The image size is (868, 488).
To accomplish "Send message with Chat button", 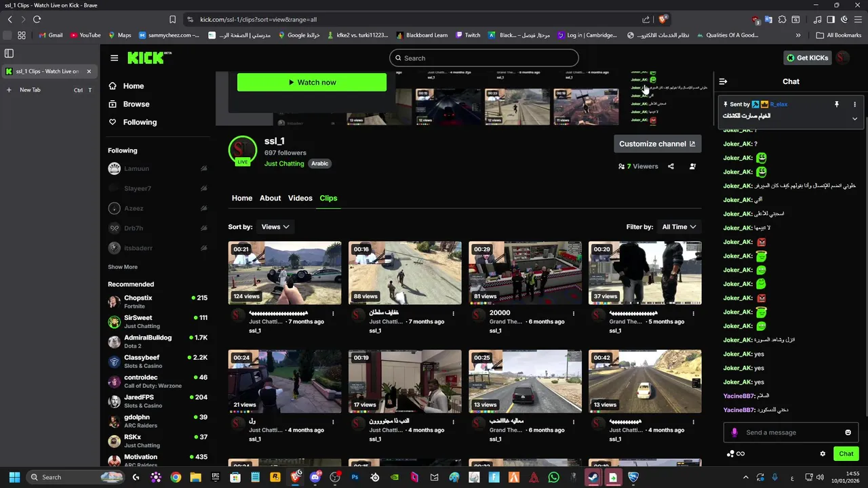I will [846, 453].
